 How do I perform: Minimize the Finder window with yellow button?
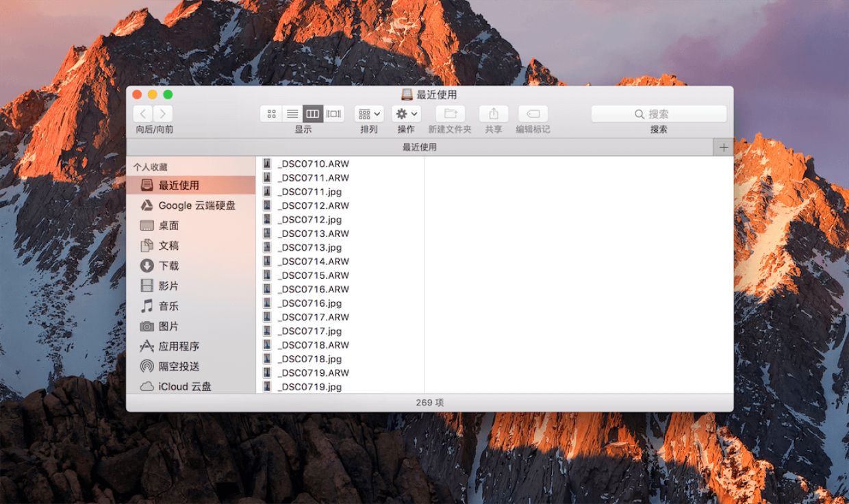tap(152, 94)
